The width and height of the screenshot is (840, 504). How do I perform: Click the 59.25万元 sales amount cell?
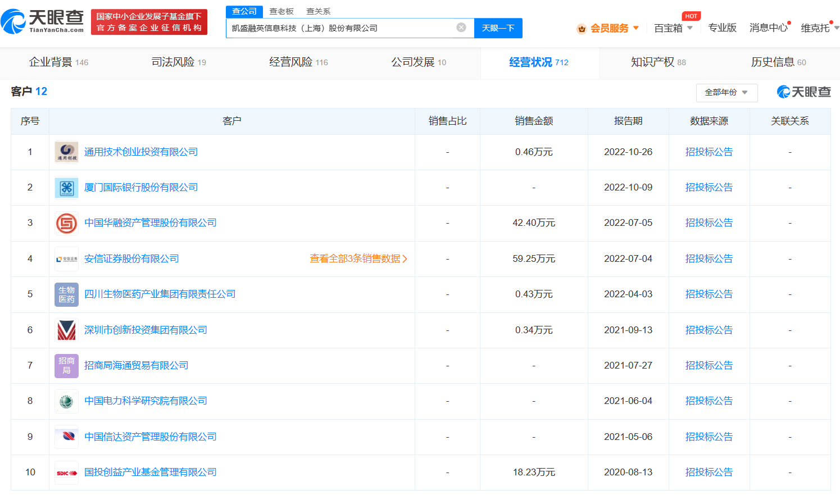[x=534, y=258]
